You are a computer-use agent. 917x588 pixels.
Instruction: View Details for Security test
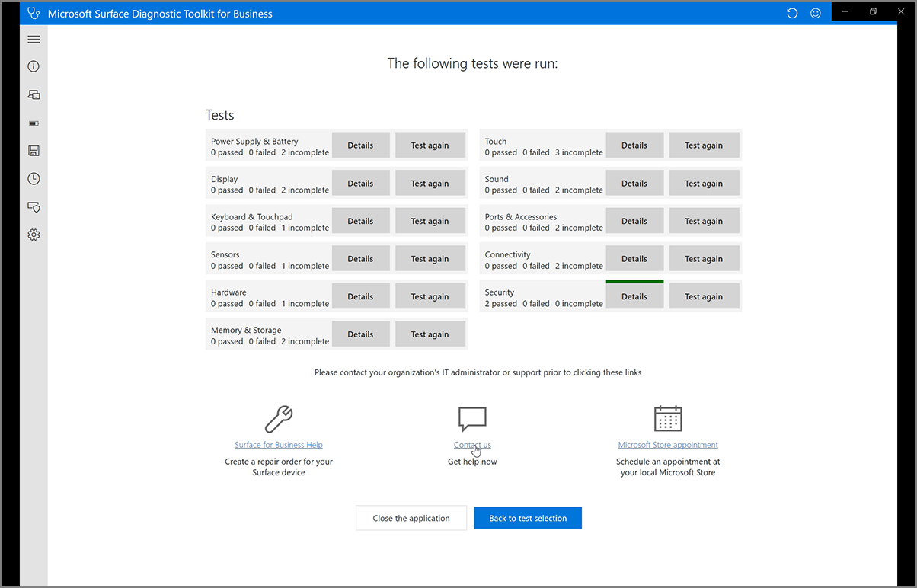(x=634, y=296)
